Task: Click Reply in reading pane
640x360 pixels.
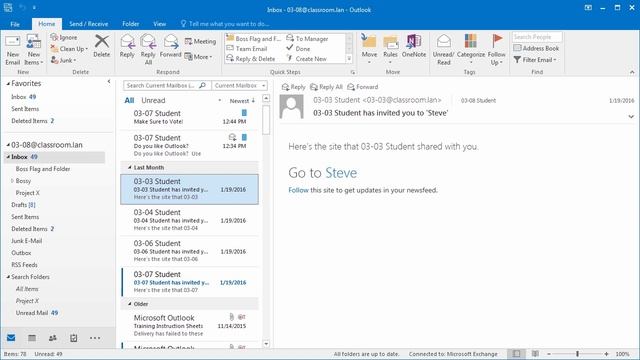Action: click(293, 87)
